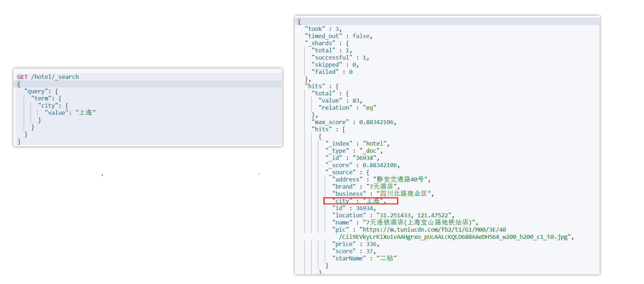This screenshot has width=644, height=284.
Task: Click the "_type" : "_doc" line
Action: coord(354,151)
